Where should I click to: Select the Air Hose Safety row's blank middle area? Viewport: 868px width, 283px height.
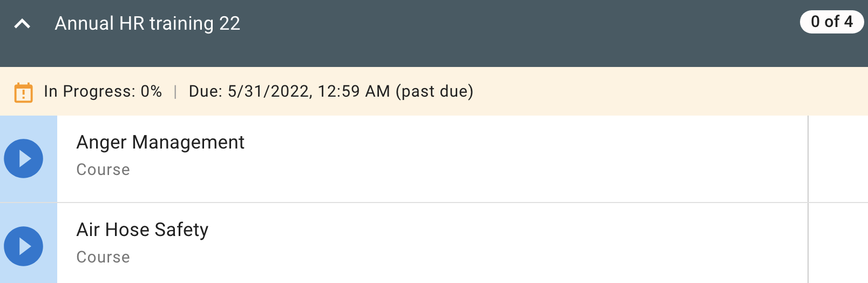point(486,246)
